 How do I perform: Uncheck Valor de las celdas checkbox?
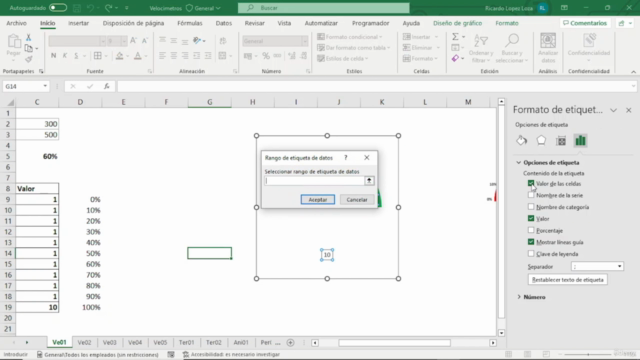click(x=531, y=183)
